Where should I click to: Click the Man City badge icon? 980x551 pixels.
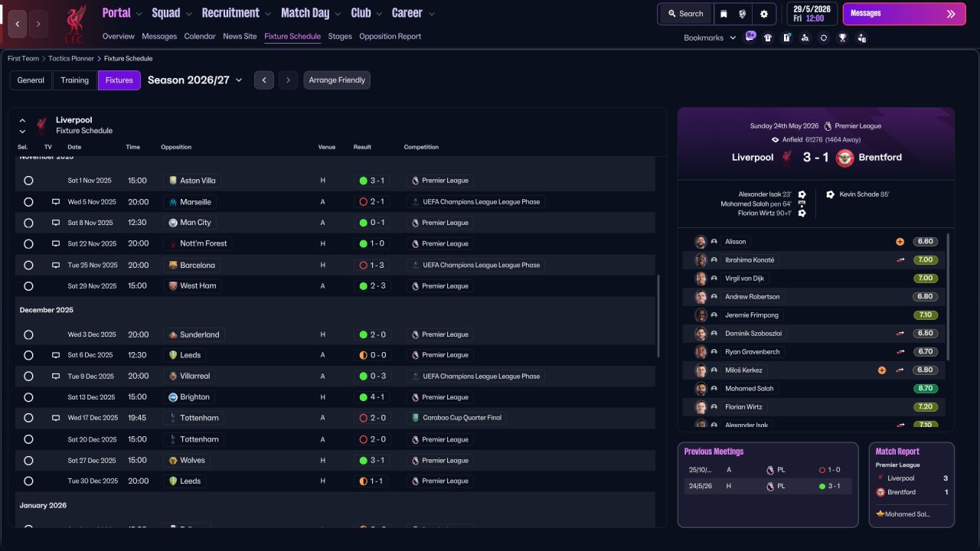[x=173, y=223]
